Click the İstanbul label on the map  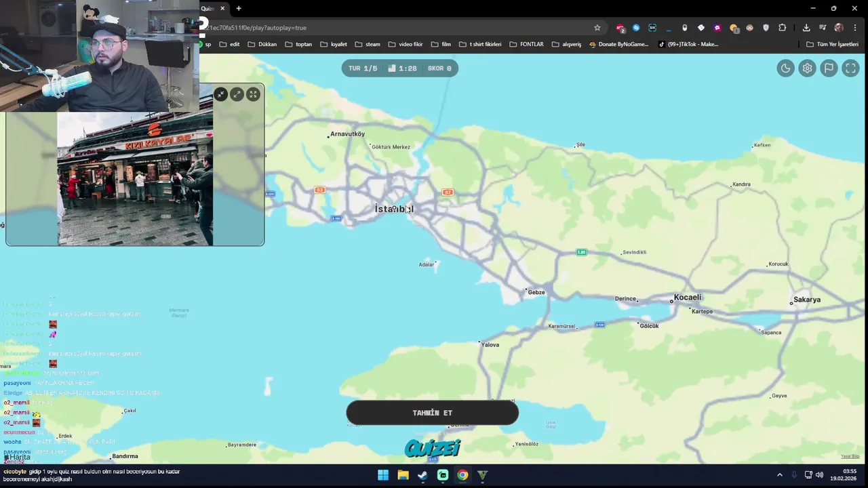pyautogui.click(x=394, y=209)
